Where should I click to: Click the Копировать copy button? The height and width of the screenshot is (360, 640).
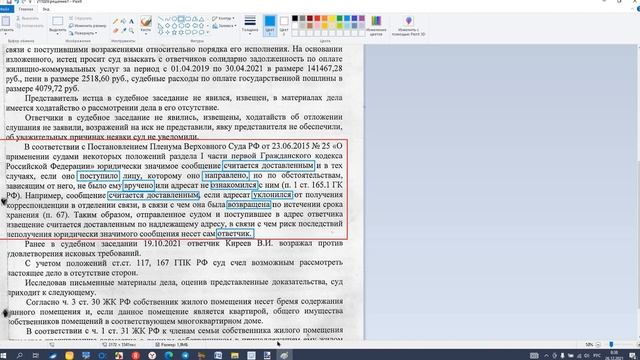click(x=30, y=26)
